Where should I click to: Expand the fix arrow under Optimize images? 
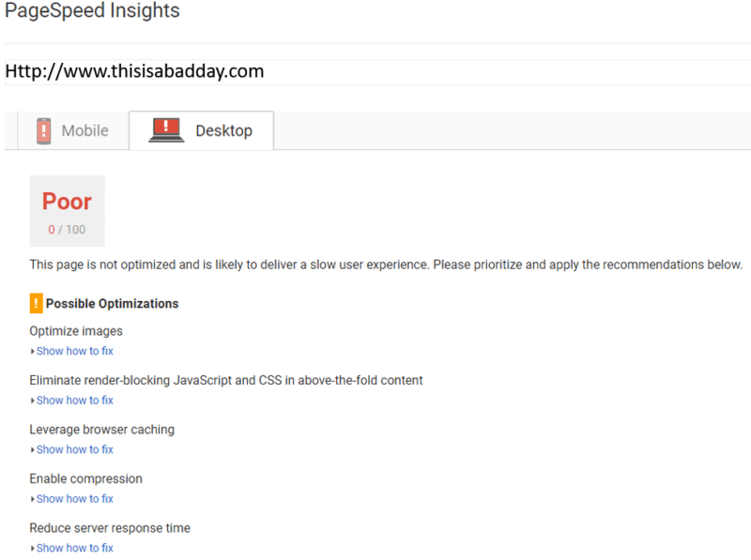pyautogui.click(x=33, y=352)
